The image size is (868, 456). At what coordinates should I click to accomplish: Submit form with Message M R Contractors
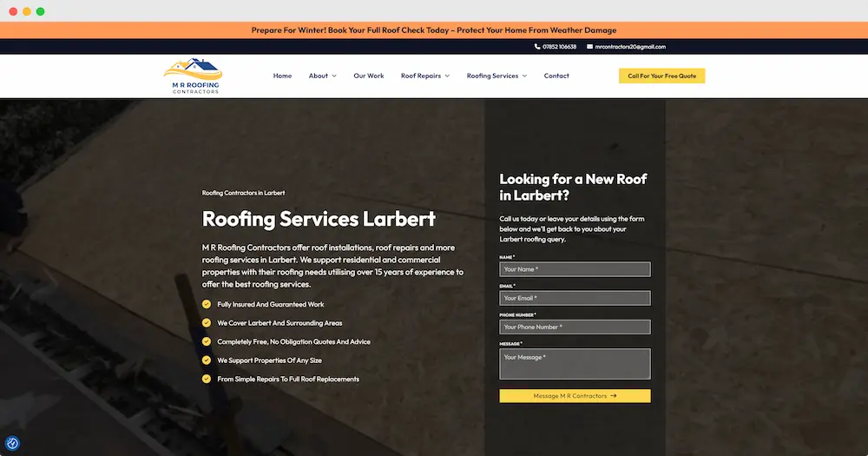click(x=575, y=396)
